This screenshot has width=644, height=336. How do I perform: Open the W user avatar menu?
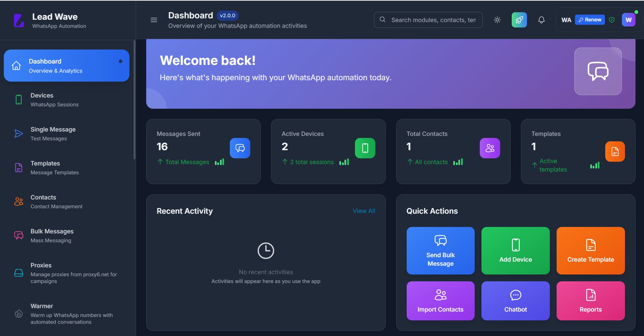click(628, 20)
